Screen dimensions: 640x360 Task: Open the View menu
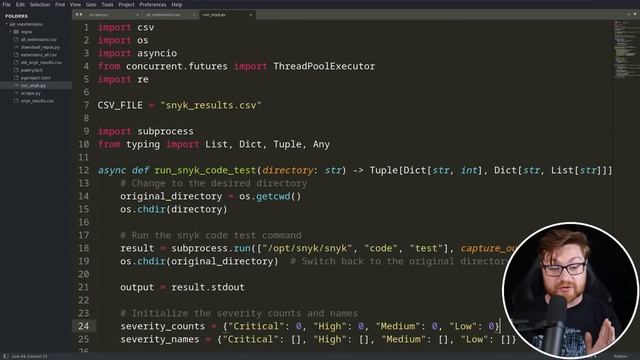point(75,4)
